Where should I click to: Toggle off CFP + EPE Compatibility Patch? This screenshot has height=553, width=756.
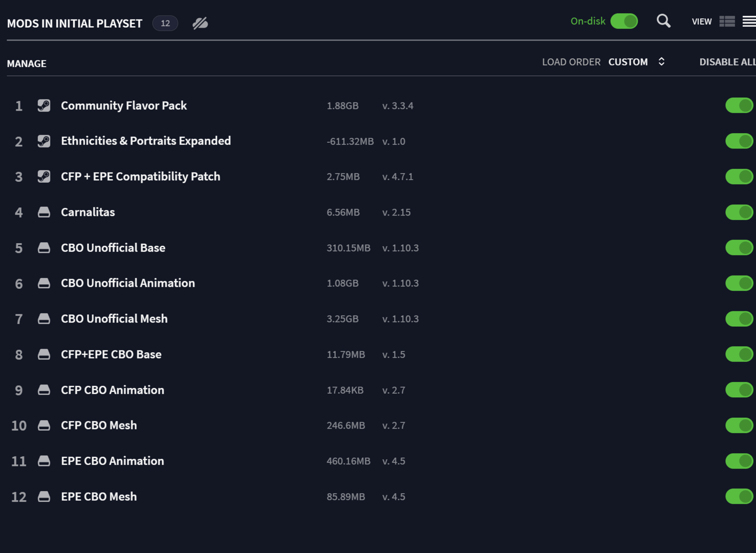(x=739, y=177)
